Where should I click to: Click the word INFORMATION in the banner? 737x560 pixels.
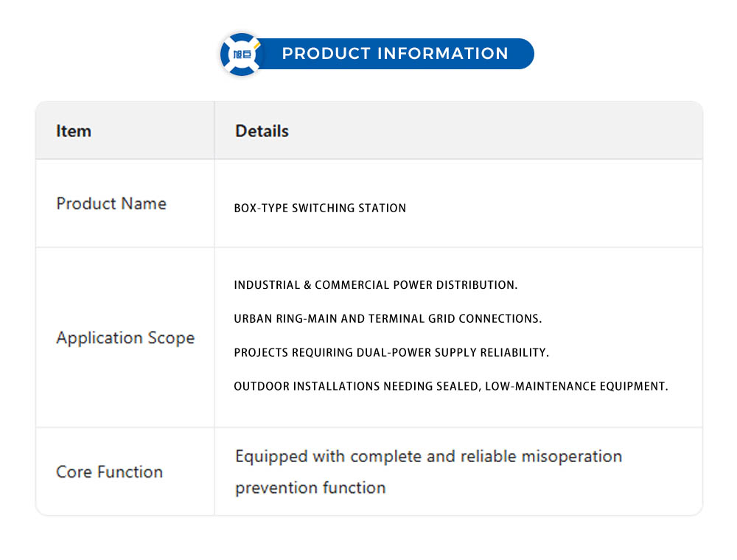[x=442, y=54]
